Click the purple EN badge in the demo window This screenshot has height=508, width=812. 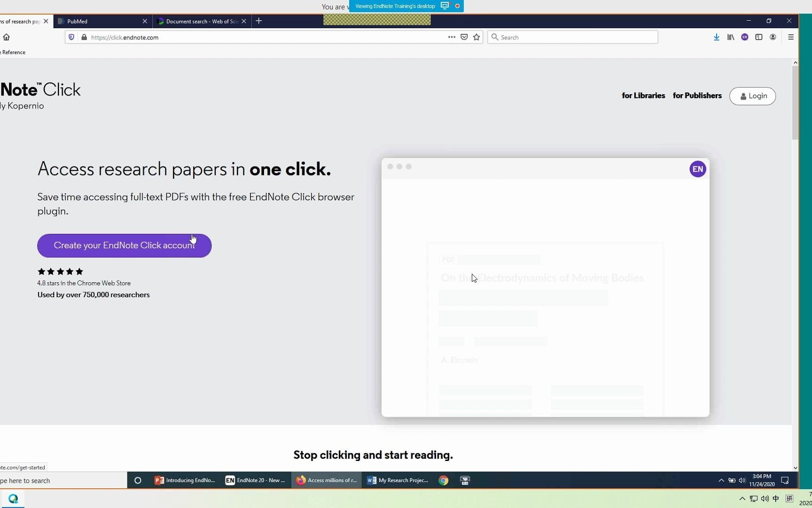tap(698, 169)
